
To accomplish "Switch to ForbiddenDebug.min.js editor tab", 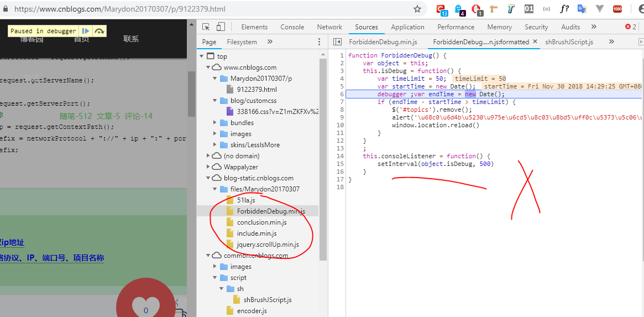I will click(x=383, y=42).
